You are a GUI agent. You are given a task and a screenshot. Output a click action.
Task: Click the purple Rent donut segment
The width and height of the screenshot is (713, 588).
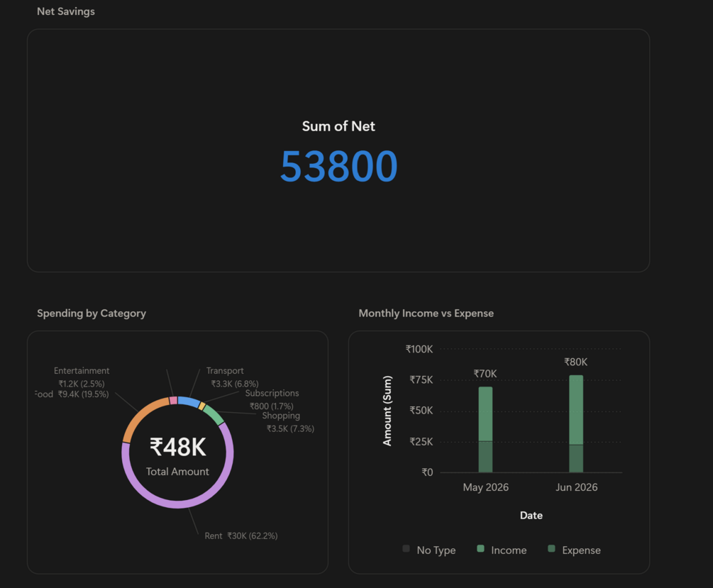click(x=178, y=504)
